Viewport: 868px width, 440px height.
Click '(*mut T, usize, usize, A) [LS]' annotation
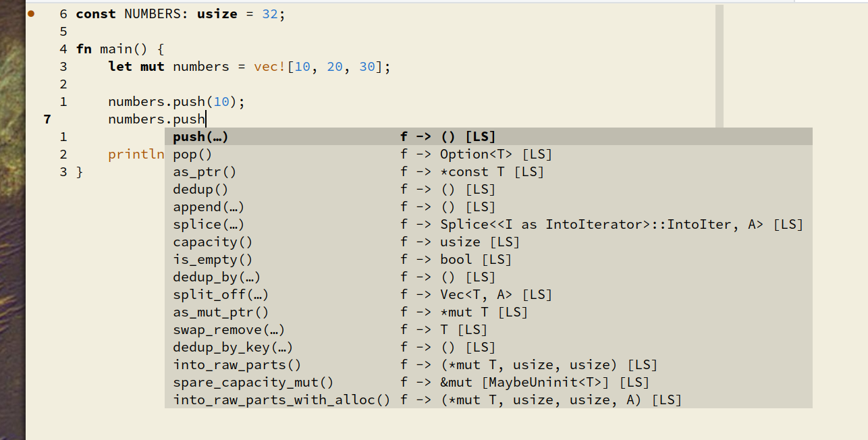tap(561, 400)
